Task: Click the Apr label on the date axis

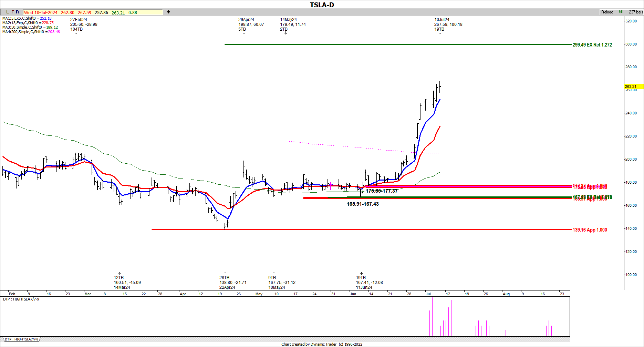Action: tap(183, 294)
